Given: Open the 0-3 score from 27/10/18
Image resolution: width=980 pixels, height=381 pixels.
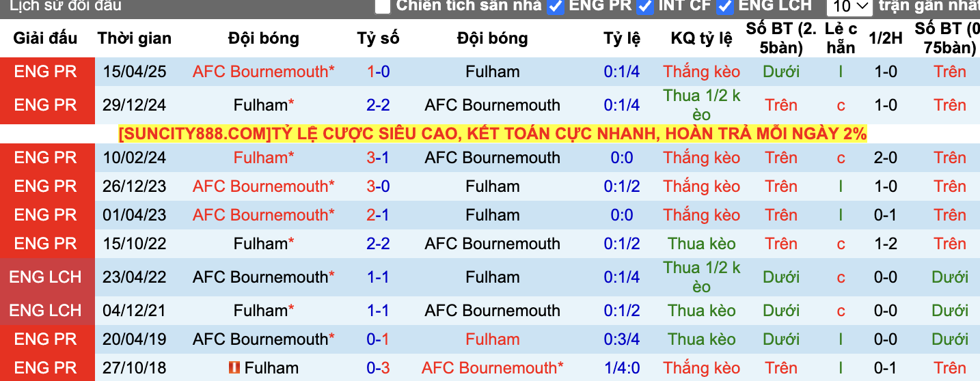Looking at the screenshot, I should pos(378,368).
